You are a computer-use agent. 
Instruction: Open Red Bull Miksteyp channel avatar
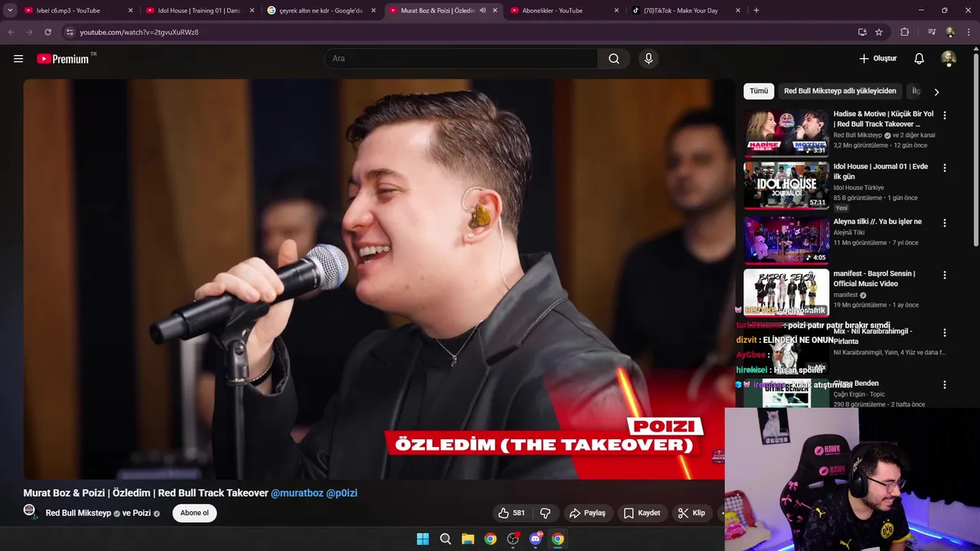click(30, 511)
